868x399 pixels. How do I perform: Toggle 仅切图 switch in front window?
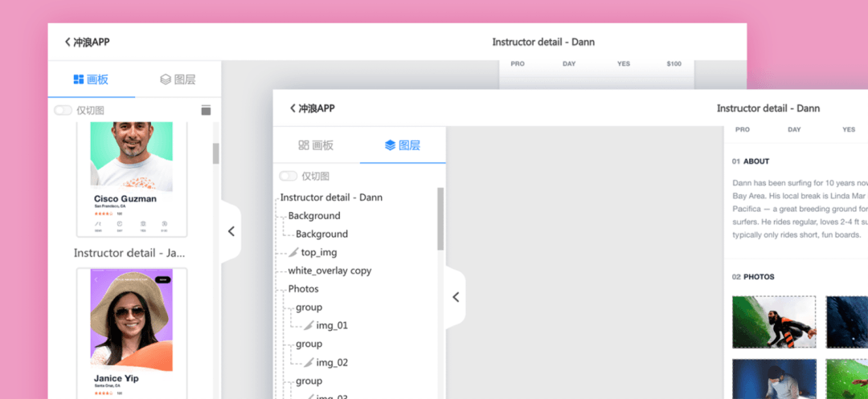289,177
